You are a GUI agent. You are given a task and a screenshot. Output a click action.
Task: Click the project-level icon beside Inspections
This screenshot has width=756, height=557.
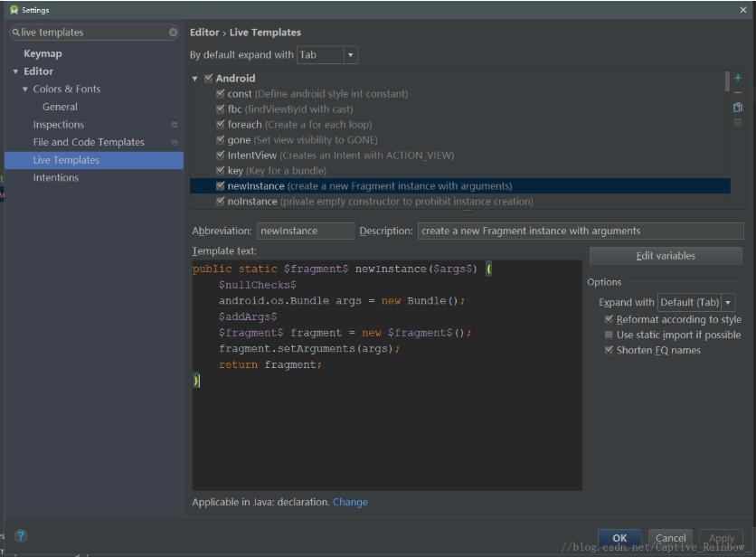[x=175, y=125]
